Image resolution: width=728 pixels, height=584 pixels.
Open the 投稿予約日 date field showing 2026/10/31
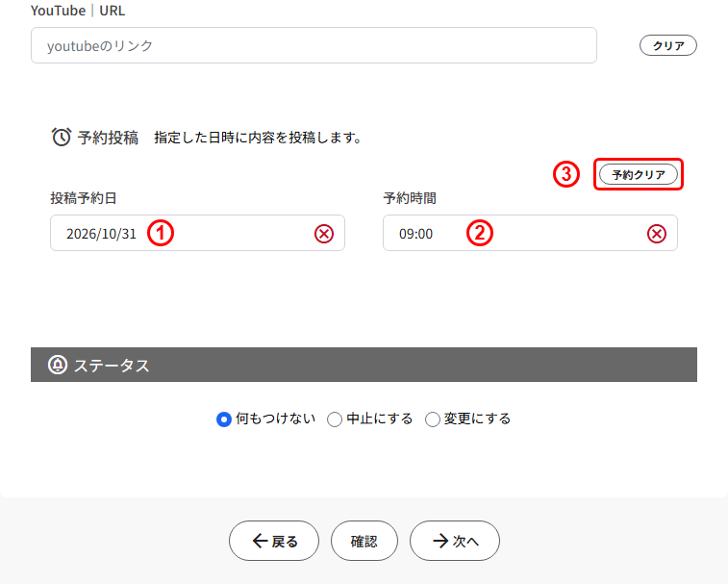click(x=197, y=233)
